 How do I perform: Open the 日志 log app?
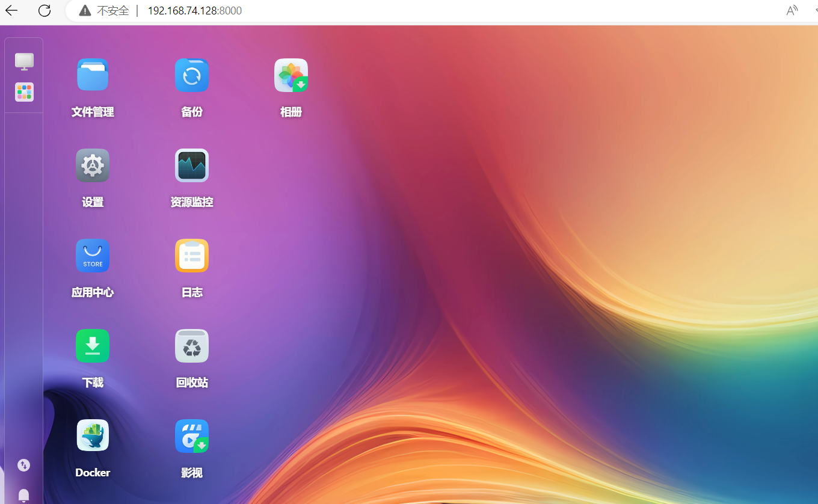tap(192, 256)
